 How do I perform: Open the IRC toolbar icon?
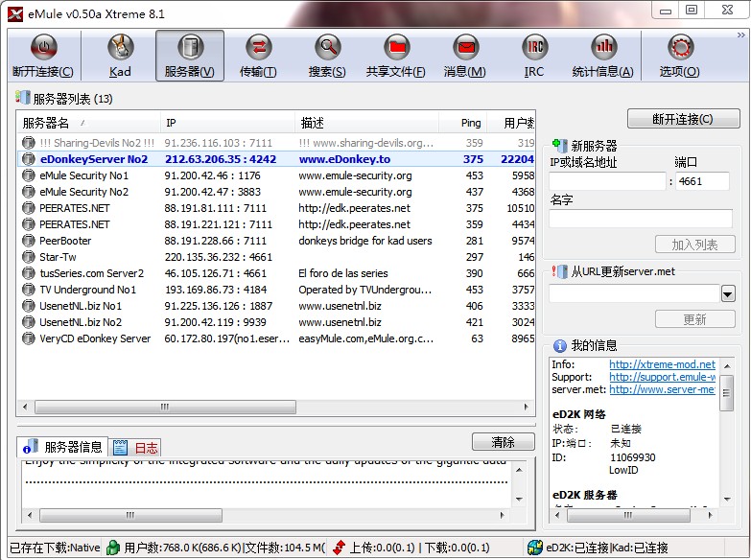(534, 47)
